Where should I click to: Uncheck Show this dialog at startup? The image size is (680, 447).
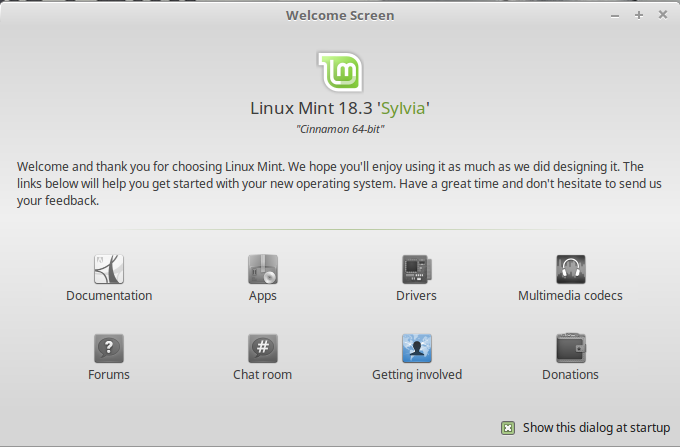point(508,428)
